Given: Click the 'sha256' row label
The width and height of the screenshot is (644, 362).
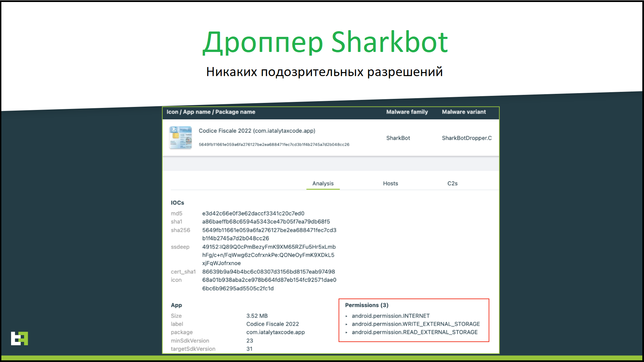Looking at the screenshot, I should point(180,230).
